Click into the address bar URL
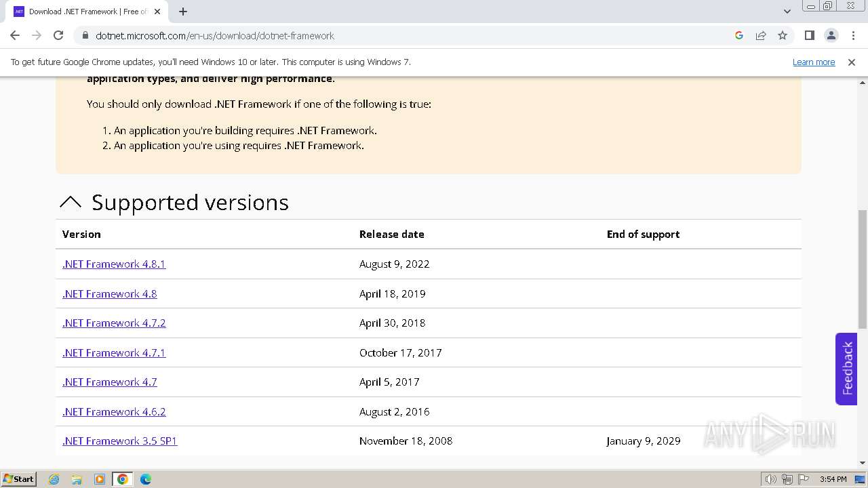The height and width of the screenshot is (488, 868). coord(215,35)
